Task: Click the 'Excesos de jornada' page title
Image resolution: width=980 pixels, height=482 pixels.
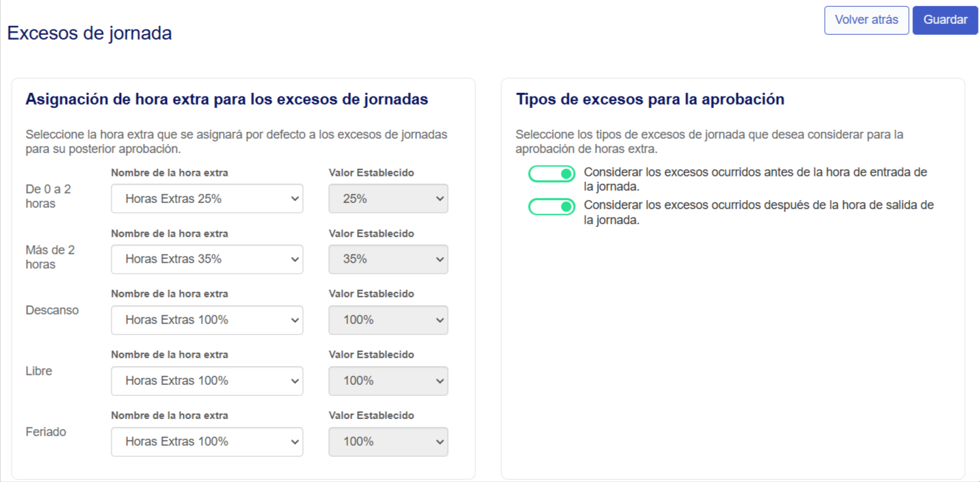Action: [90, 33]
